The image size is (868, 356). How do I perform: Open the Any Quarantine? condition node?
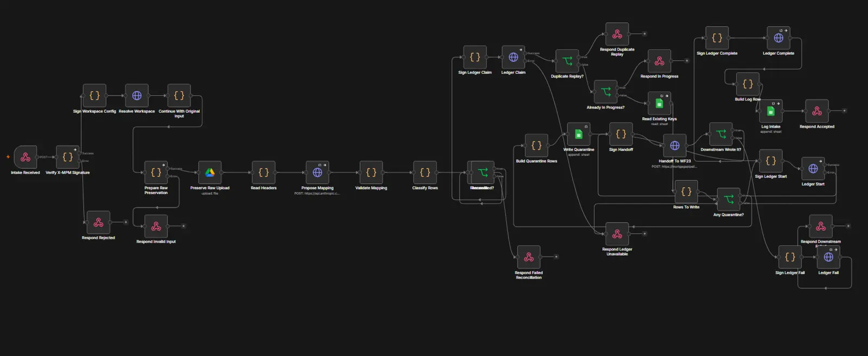tap(729, 199)
